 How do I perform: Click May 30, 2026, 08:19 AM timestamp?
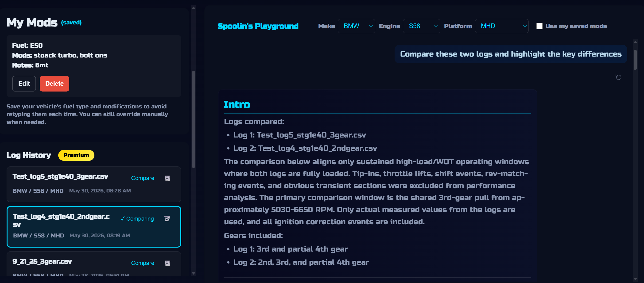pyautogui.click(x=100, y=235)
